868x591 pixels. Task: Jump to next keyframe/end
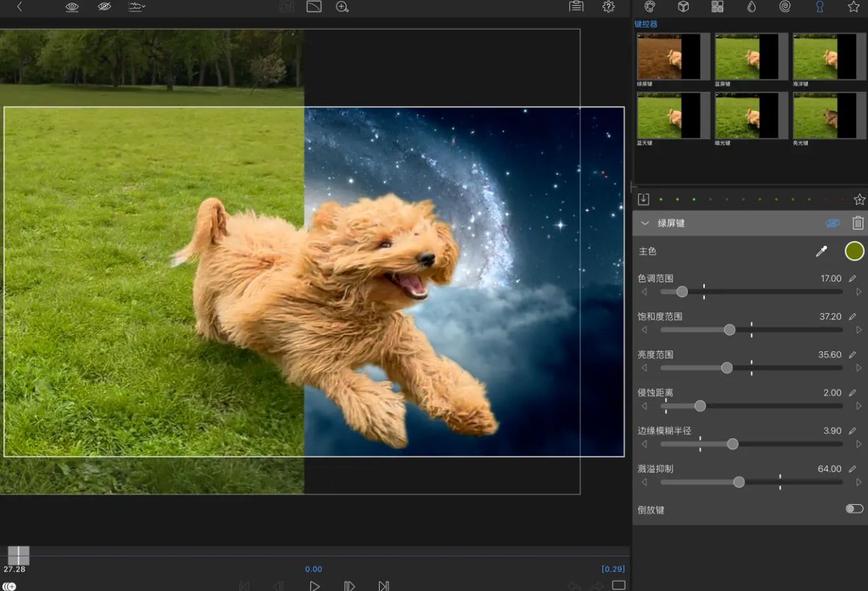tap(384, 586)
